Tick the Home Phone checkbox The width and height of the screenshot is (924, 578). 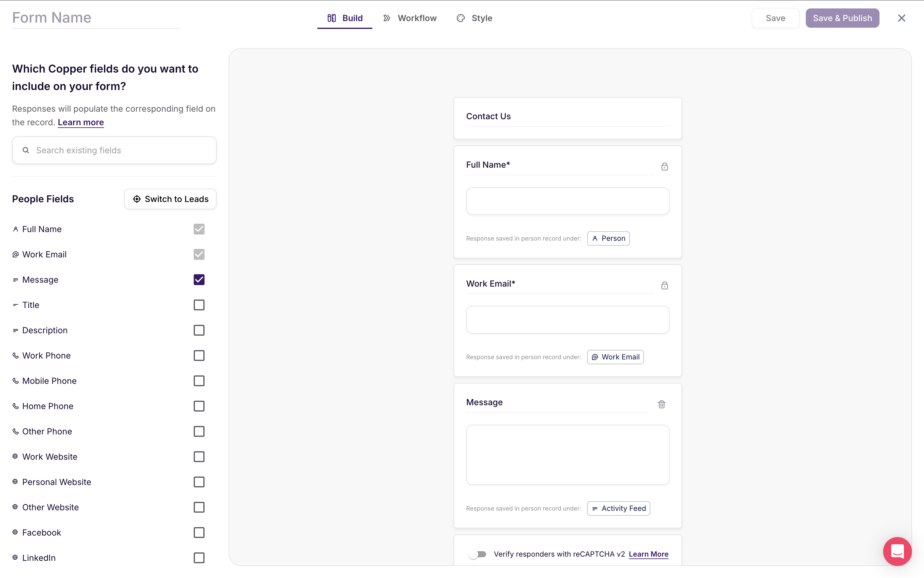199,406
